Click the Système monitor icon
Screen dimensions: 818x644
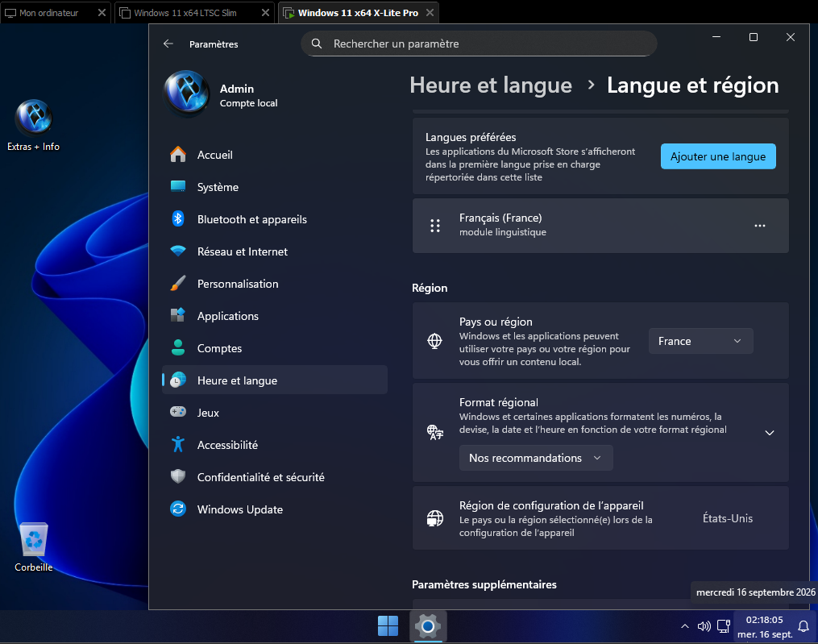[178, 187]
